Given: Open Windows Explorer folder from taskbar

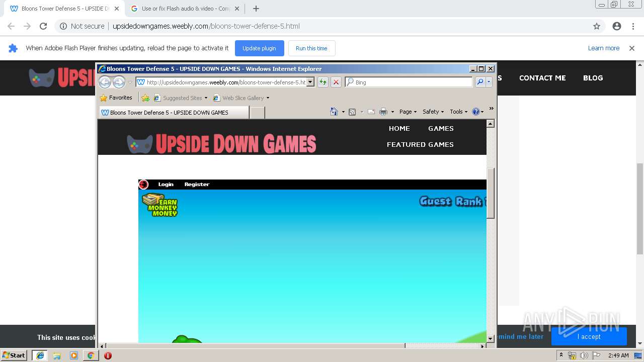Looking at the screenshot, I should (57, 355).
